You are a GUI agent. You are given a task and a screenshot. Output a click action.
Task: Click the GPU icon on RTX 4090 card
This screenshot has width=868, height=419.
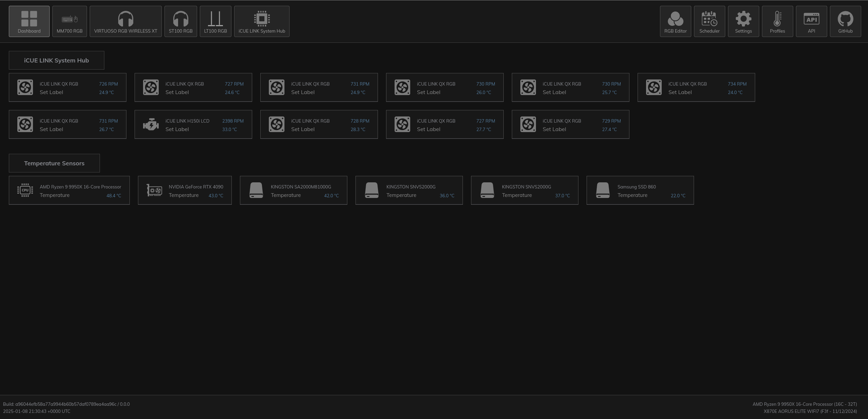click(x=154, y=190)
